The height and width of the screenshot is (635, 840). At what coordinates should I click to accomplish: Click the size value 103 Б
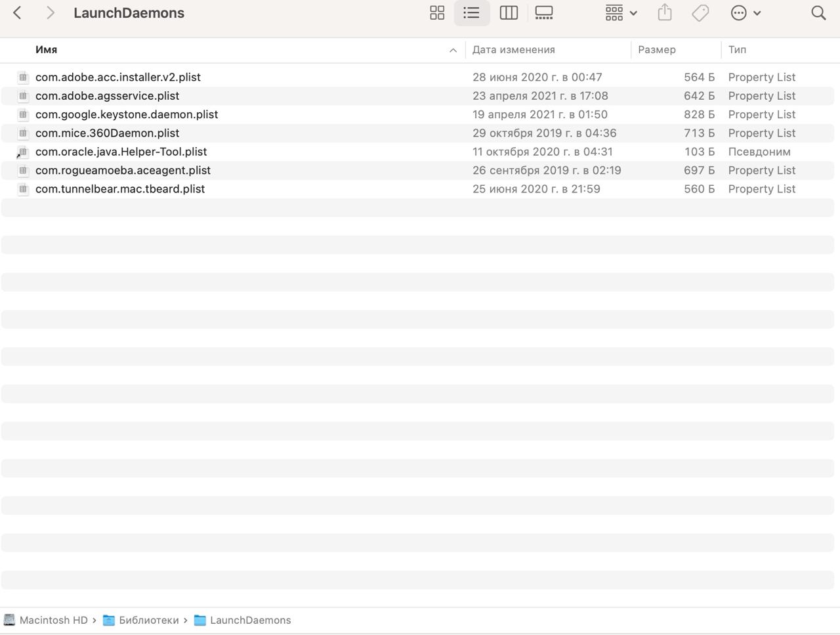point(699,152)
